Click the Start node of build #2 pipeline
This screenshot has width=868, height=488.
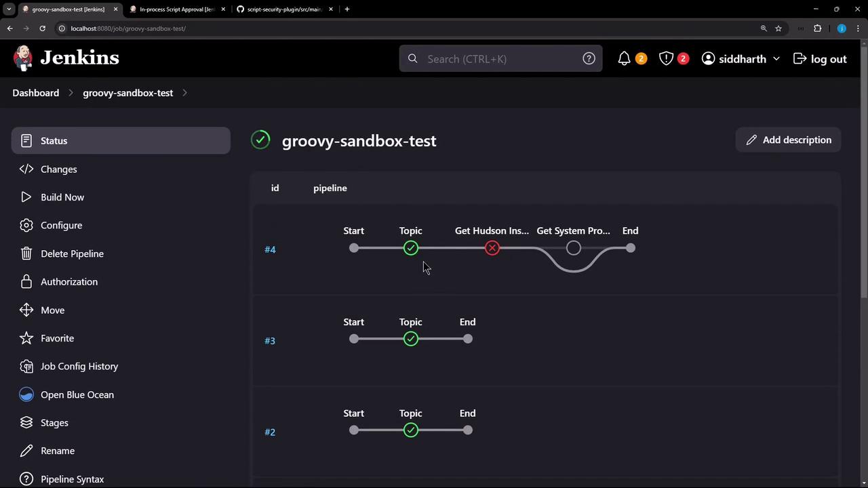point(354,430)
